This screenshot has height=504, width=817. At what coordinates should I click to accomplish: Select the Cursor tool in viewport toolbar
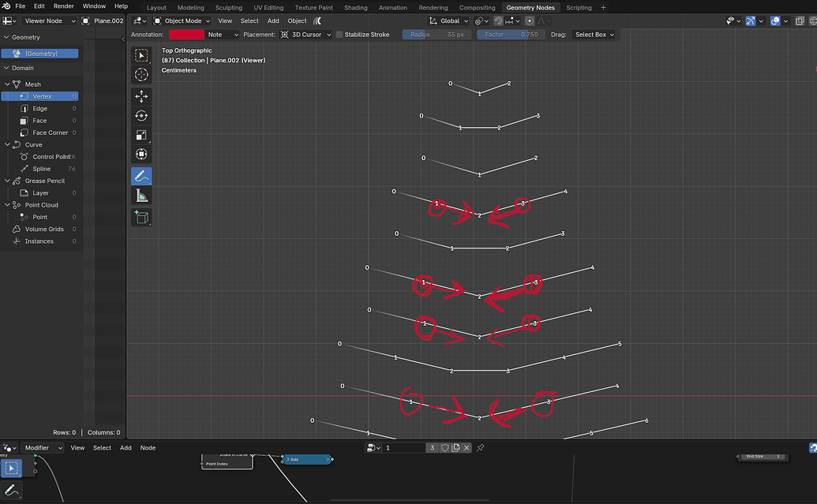(141, 74)
